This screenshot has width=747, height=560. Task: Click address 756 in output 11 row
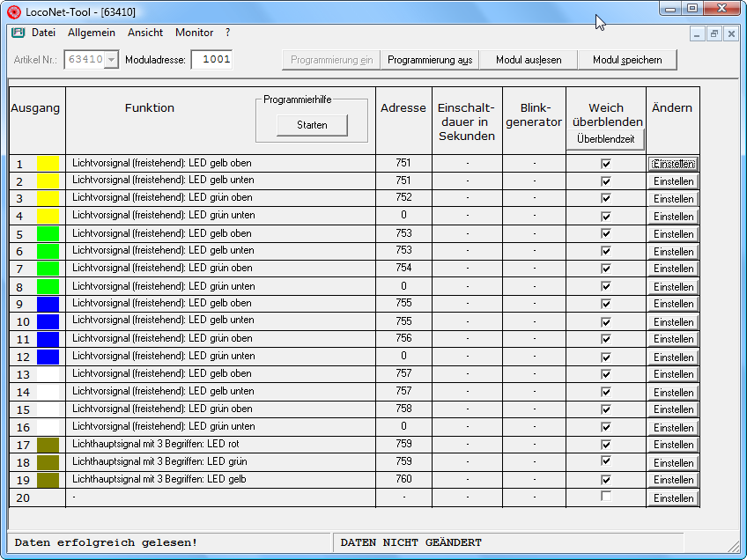click(403, 338)
